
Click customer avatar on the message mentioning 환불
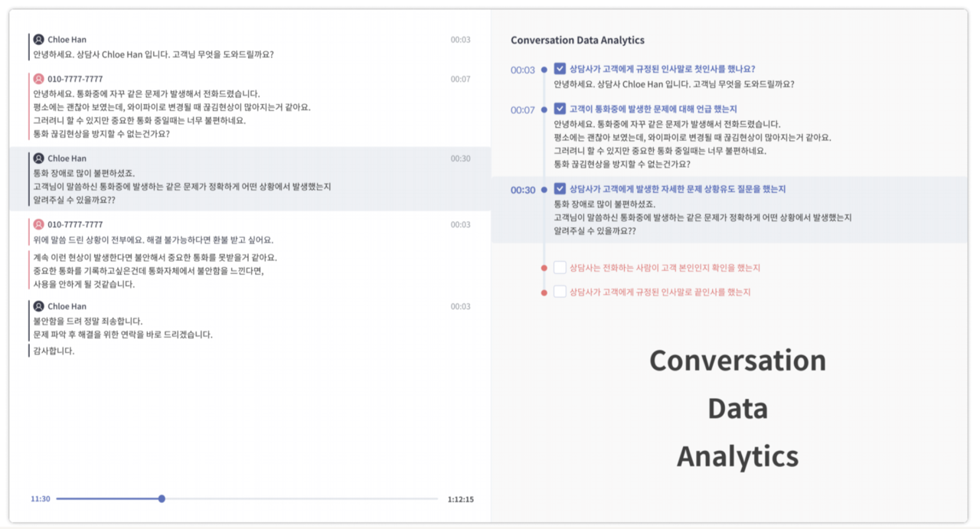pyautogui.click(x=38, y=224)
